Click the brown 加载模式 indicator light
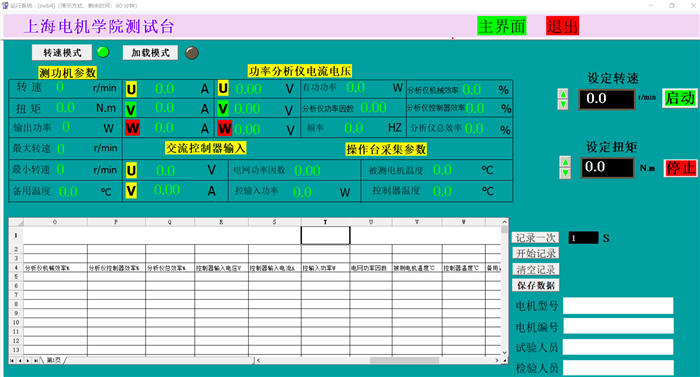This screenshot has height=377, width=700. [192, 53]
